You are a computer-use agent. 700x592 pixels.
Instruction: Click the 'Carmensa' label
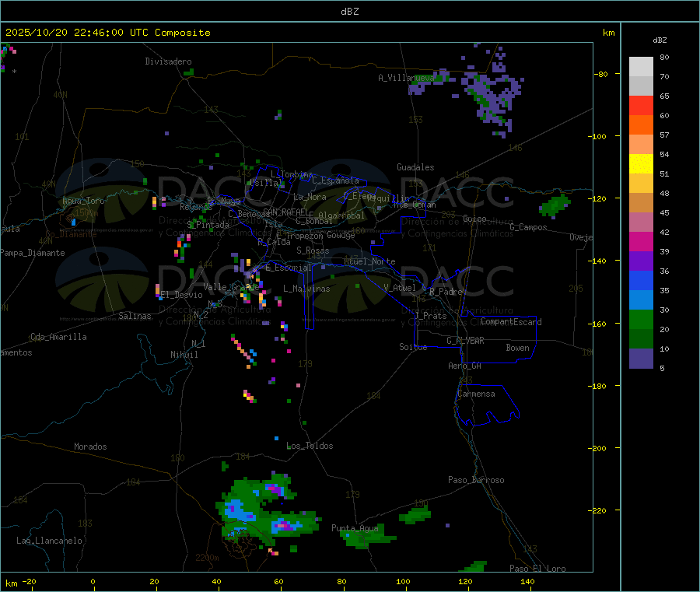coord(476,394)
